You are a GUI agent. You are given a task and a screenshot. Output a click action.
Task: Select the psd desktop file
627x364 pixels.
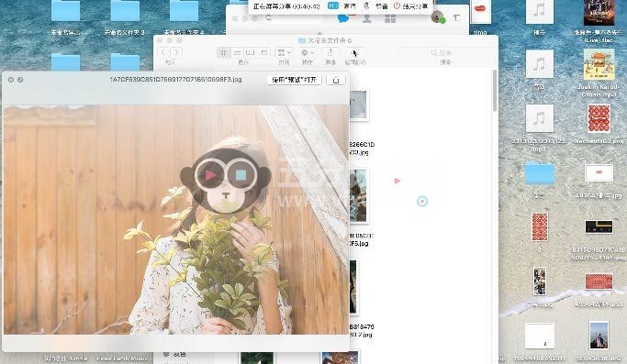tap(599, 281)
